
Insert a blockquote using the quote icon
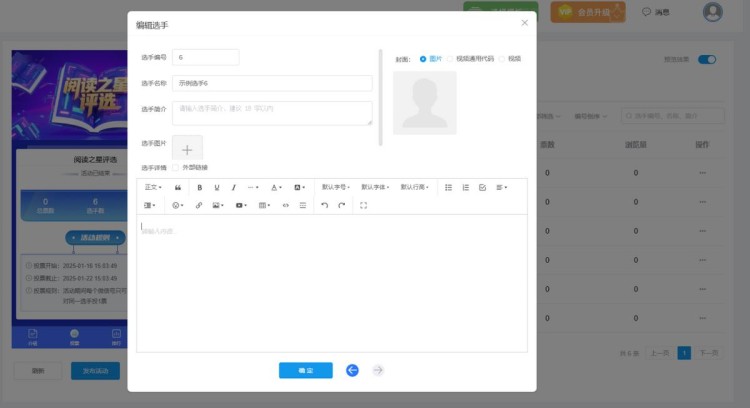point(178,187)
